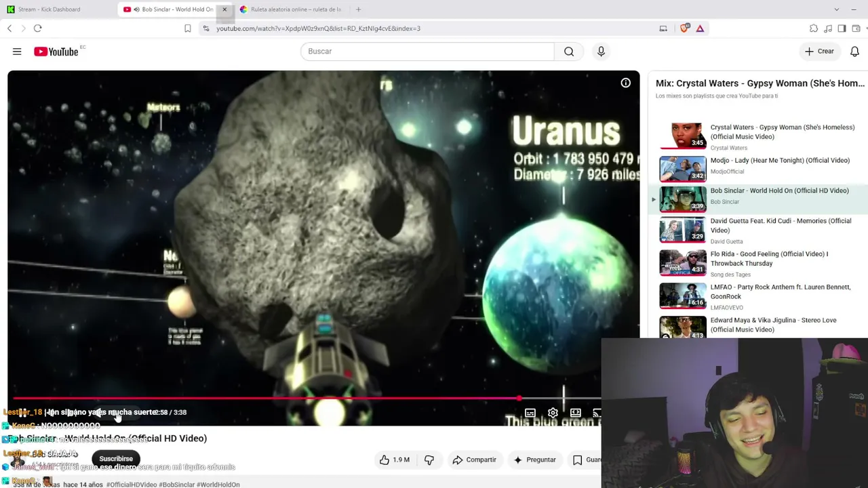
Task: Switch player to theater mode
Action: (x=575, y=413)
